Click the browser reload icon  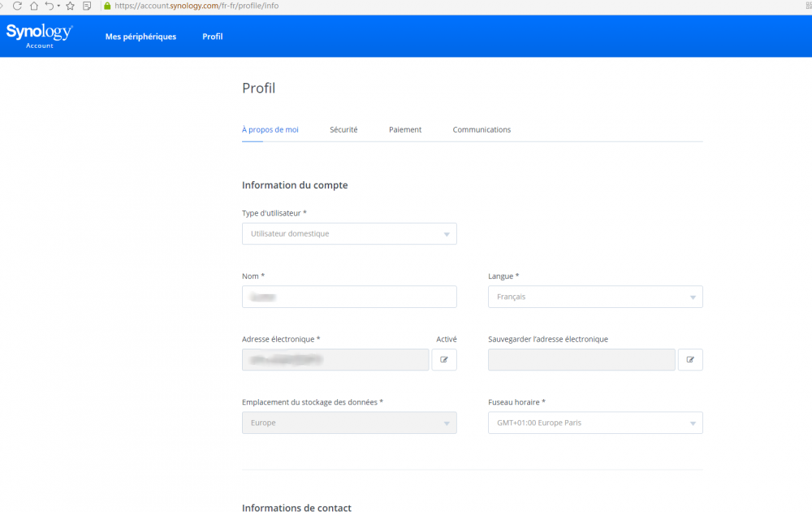tap(17, 6)
